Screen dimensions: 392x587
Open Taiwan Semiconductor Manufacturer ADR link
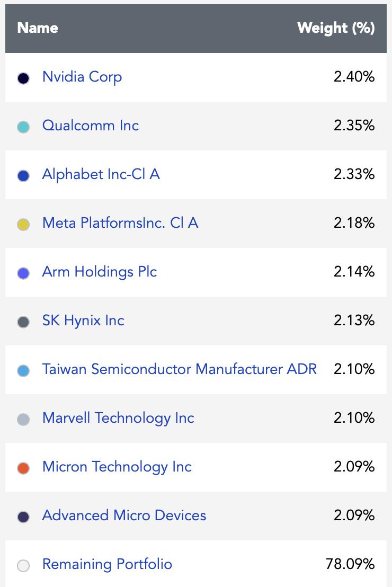pyautogui.click(x=180, y=369)
